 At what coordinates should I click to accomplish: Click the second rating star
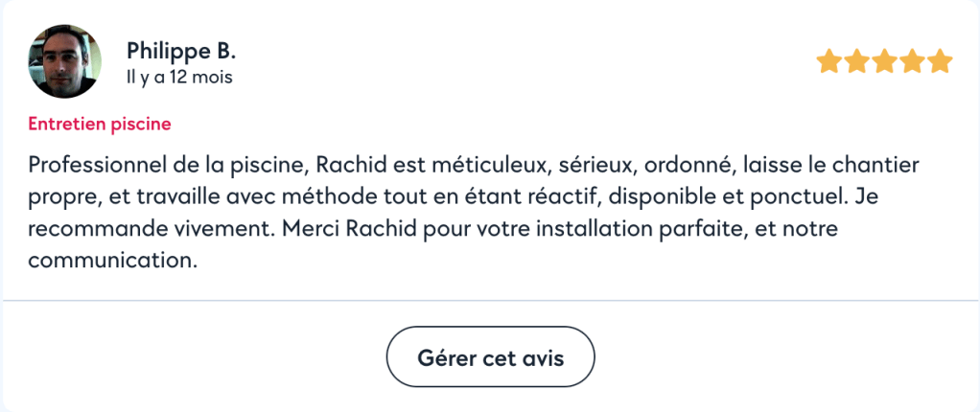[x=856, y=62]
